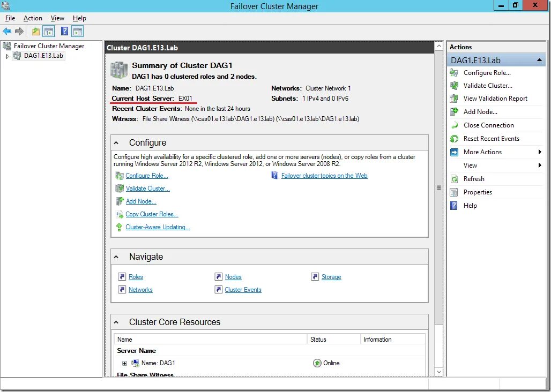Click the View Validation Report icon
The height and width of the screenshot is (392, 551).
[454, 99]
